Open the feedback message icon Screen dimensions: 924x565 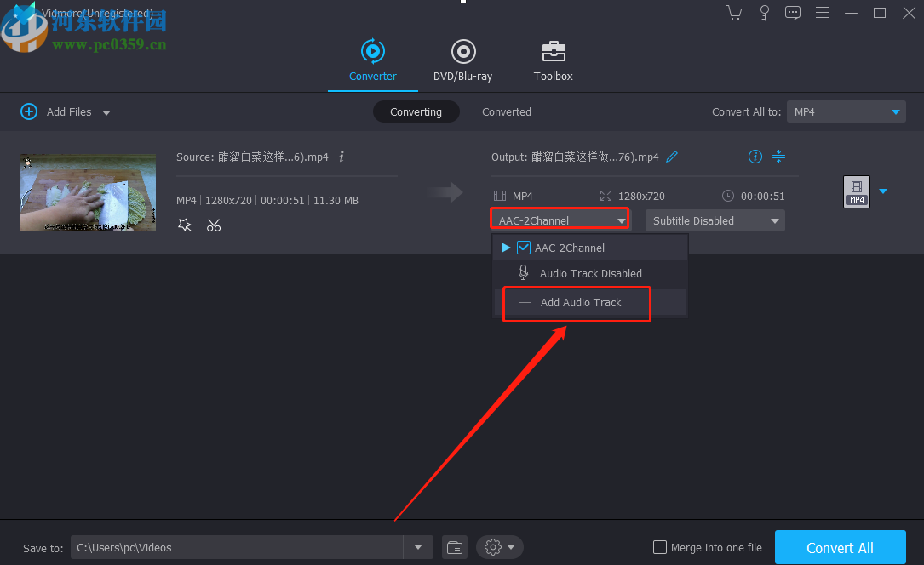coord(792,13)
